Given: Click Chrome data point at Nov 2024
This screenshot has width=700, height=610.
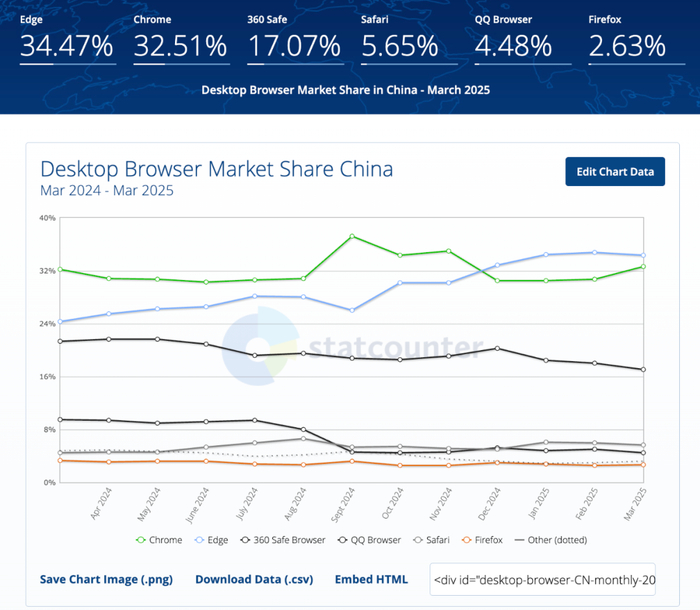Looking at the screenshot, I should coord(449,251).
